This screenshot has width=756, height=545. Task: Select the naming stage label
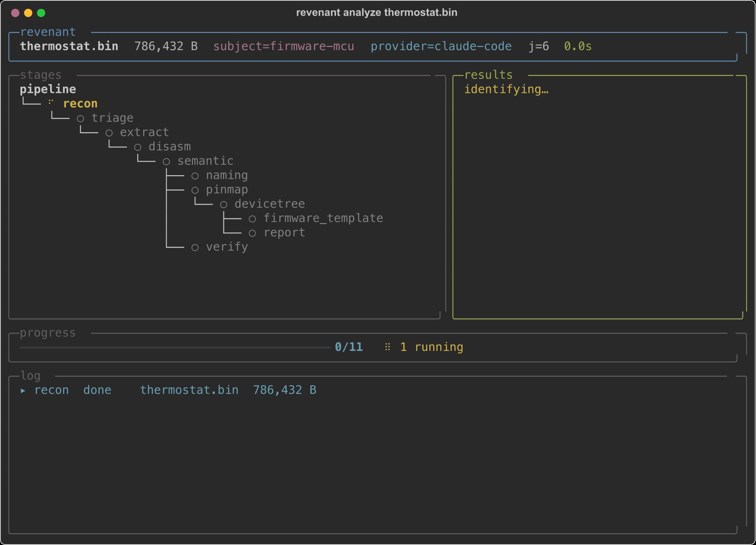click(x=227, y=175)
